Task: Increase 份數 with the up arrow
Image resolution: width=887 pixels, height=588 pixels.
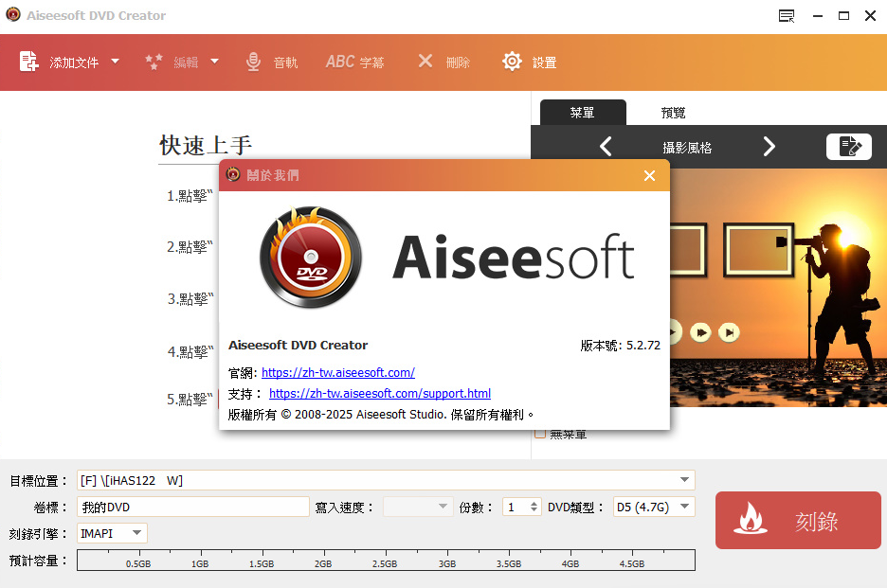Action: click(534, 503)
